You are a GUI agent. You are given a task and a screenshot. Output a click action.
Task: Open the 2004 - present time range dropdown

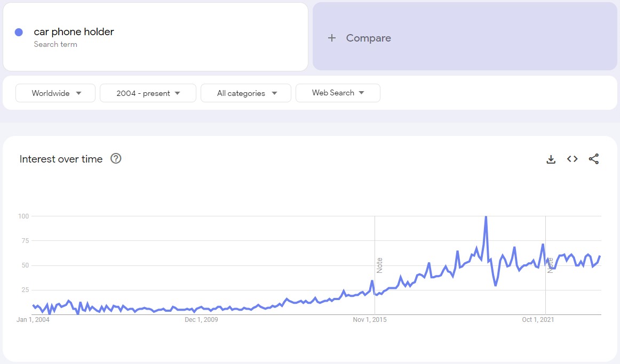click(x=148, y=93)
